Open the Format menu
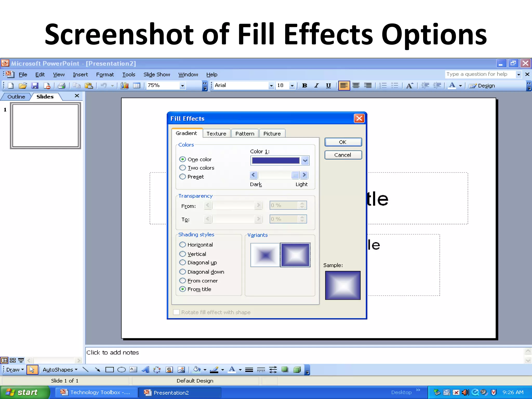The height and width of the screenshot is (399, 532). (x=105, y=75)
